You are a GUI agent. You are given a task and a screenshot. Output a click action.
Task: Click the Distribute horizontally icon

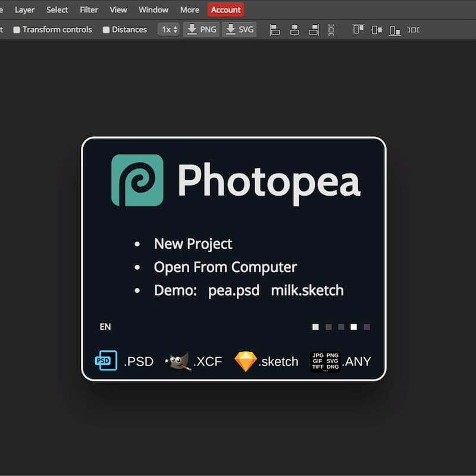[413, 29]
